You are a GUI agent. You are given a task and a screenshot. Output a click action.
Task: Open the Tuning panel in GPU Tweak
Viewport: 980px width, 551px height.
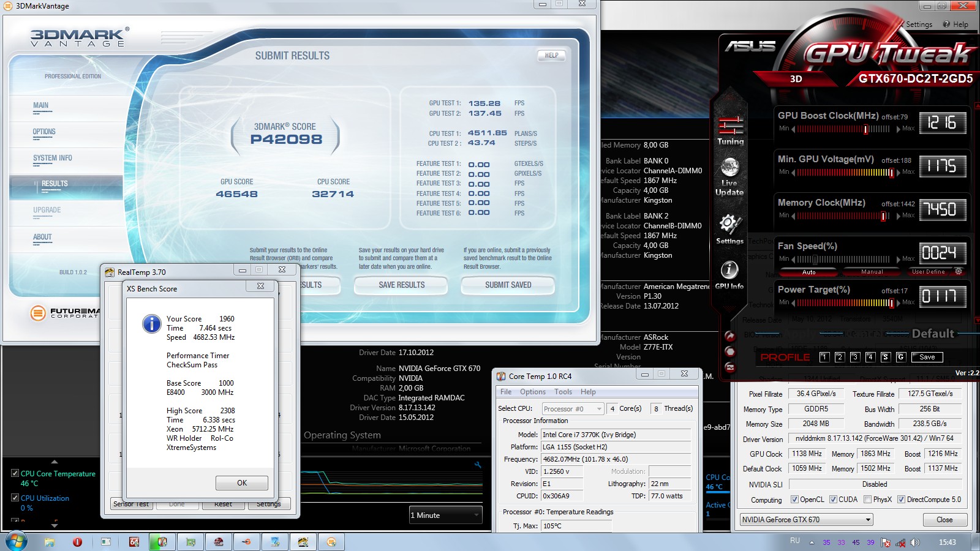click(x=730, y=131)
